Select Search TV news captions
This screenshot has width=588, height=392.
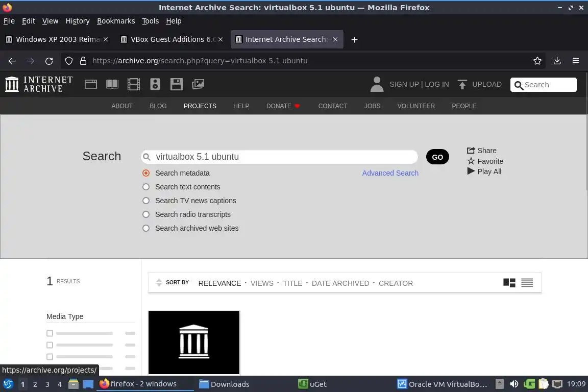click(146, 201)
